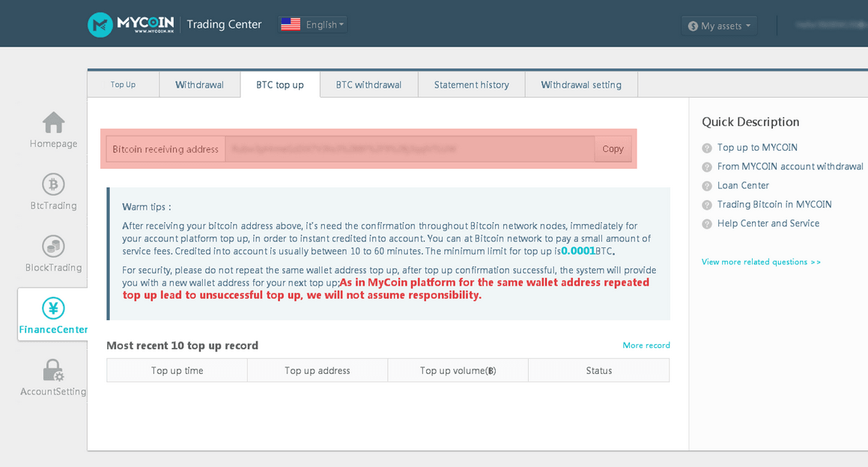Select the FinanceCenter yen icon
Image resolution: width=868 pixels, height=467 pixels.
[54, 309]
